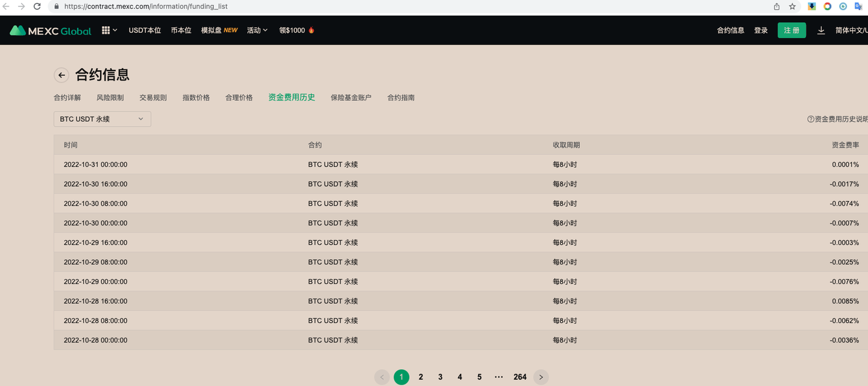Viewport: 868px width, 386px height.
Task: Click the MEXC Global logo
Action: [x=50, y=30]
